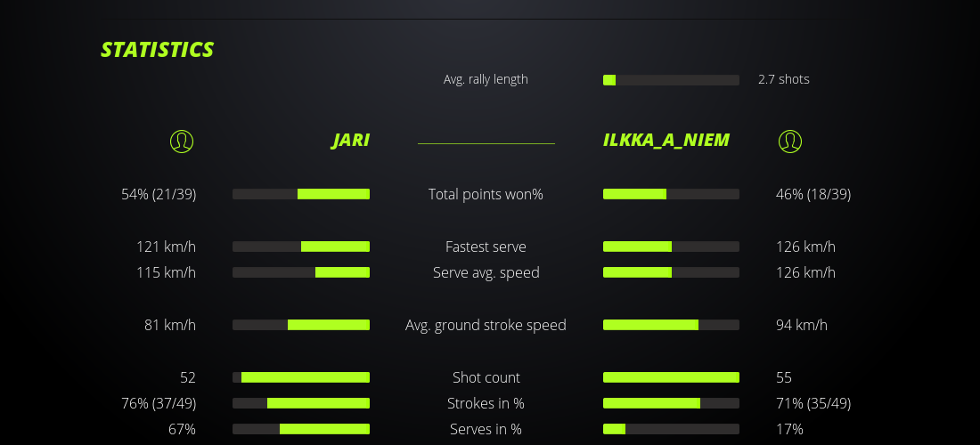The image size is (980, 445).
Task: Click the 2.7 shots value
Action: [x=783, y=79]
